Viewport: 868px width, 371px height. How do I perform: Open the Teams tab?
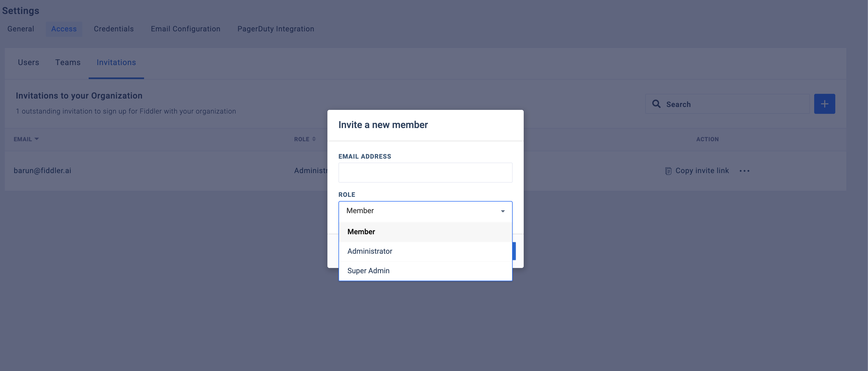[68, 62]
